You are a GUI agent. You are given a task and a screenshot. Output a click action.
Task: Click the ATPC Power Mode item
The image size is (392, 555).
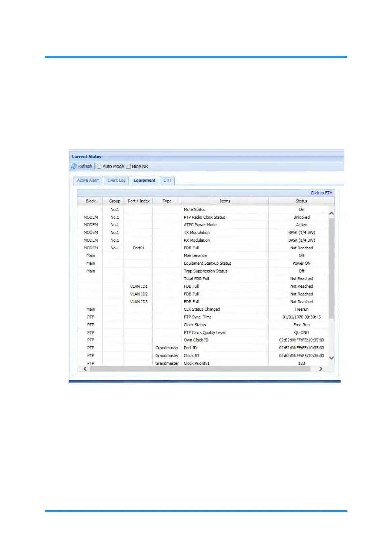(x=200, y=225)
